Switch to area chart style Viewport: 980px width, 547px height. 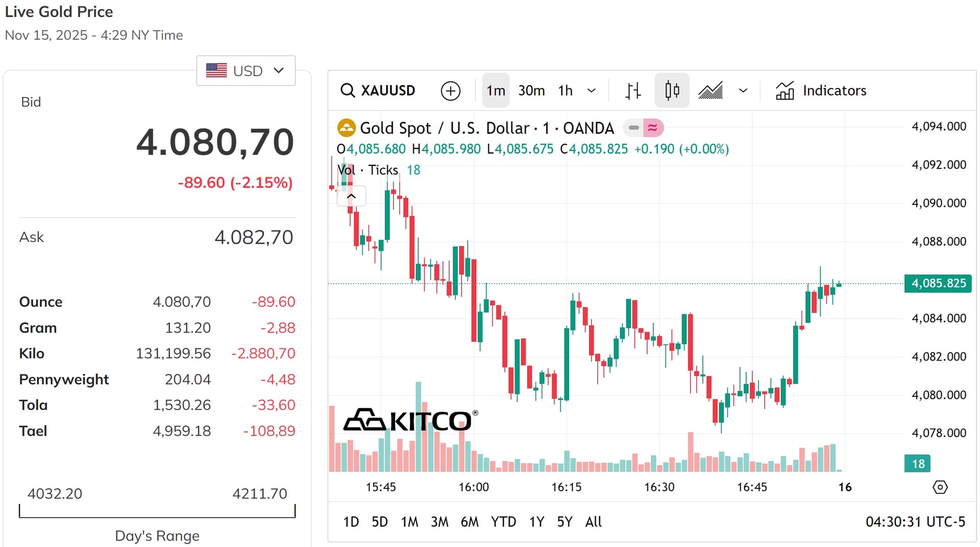[x=710, y=90]
